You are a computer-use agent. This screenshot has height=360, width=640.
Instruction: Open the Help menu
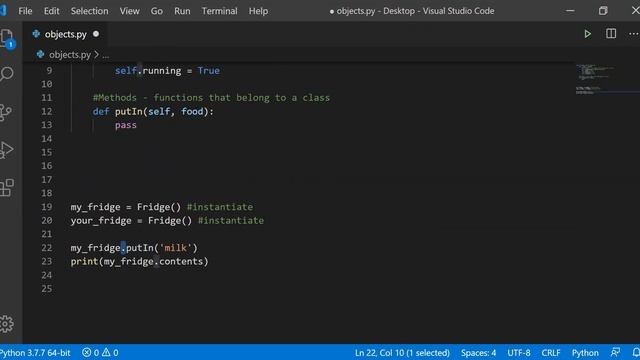click(258, 11)
